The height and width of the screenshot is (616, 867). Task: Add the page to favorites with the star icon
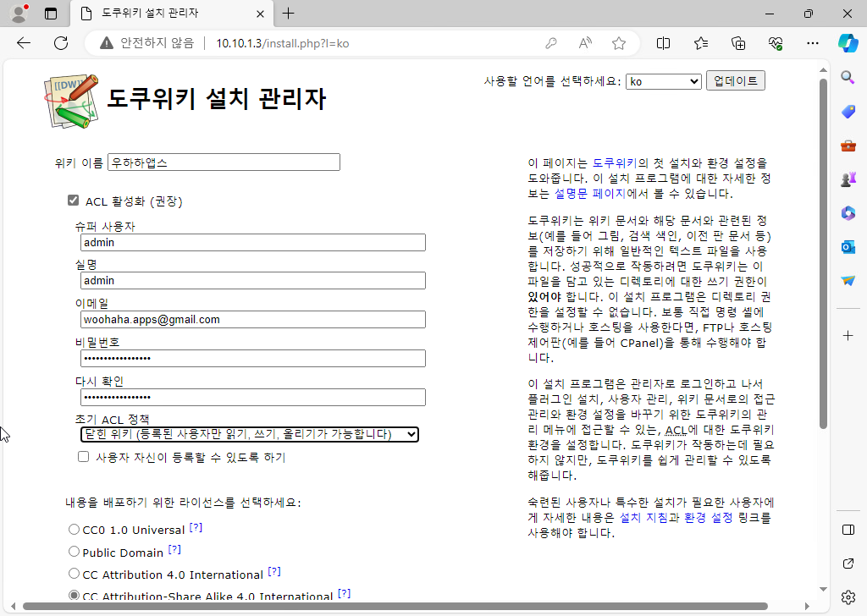[x=619, y=43]
